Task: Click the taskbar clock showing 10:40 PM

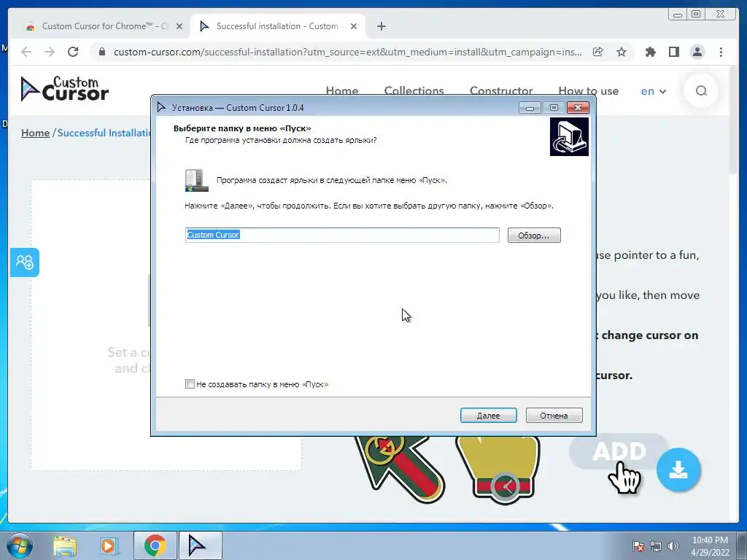Action: tap(710, 546)
